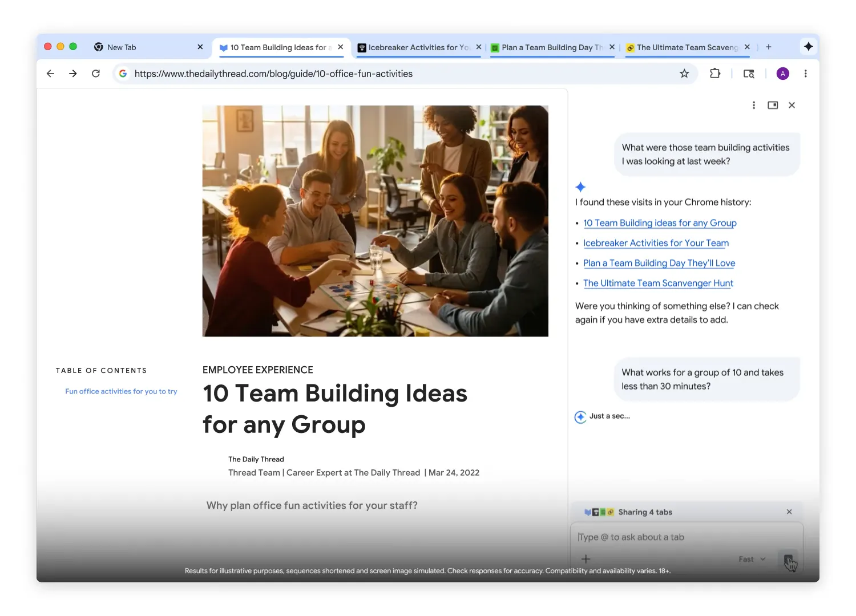Close the New Tab tab

click(x=200, y=47)
